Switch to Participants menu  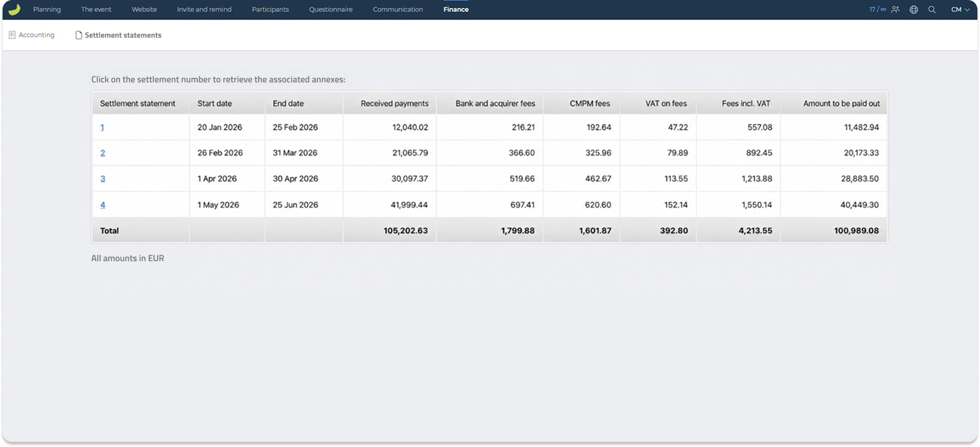270,10
